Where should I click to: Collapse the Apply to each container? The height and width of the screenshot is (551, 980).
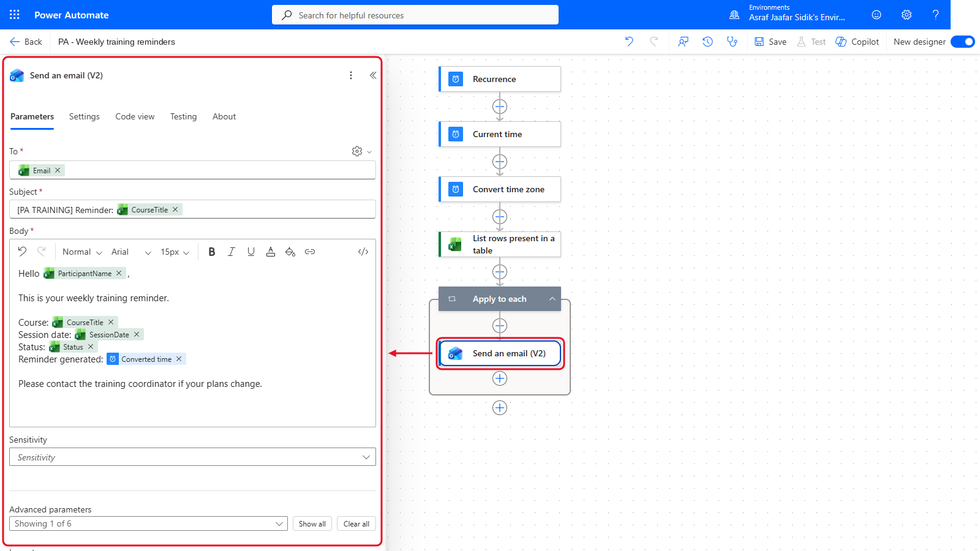552,299
